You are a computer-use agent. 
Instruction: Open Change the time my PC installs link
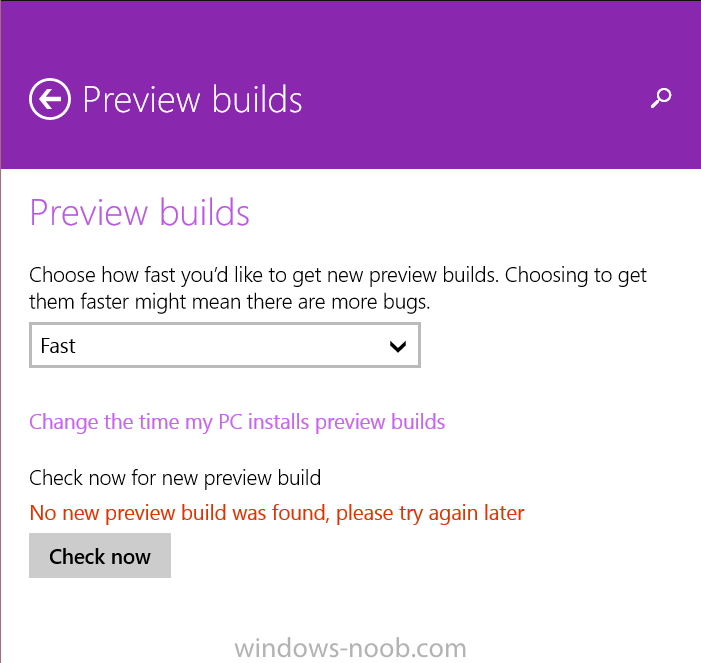(x=237, y=422)
